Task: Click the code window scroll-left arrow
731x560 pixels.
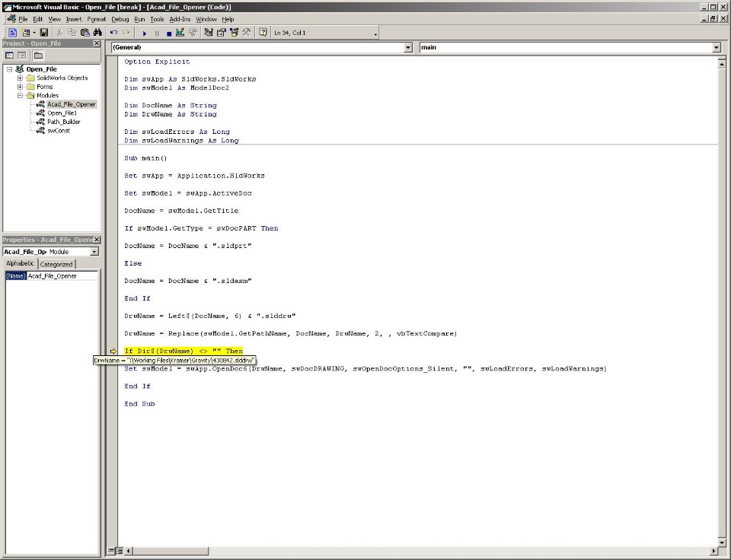Action: click(x=129, y=551)
